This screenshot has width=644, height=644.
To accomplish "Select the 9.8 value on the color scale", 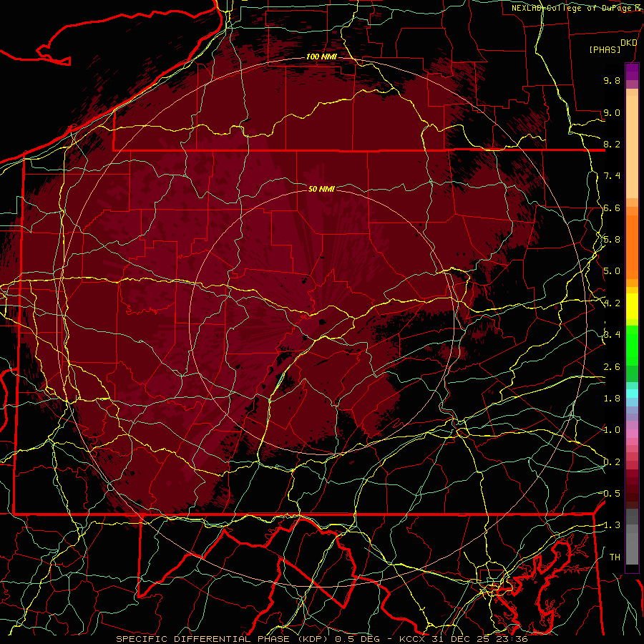I will [612, 80].
